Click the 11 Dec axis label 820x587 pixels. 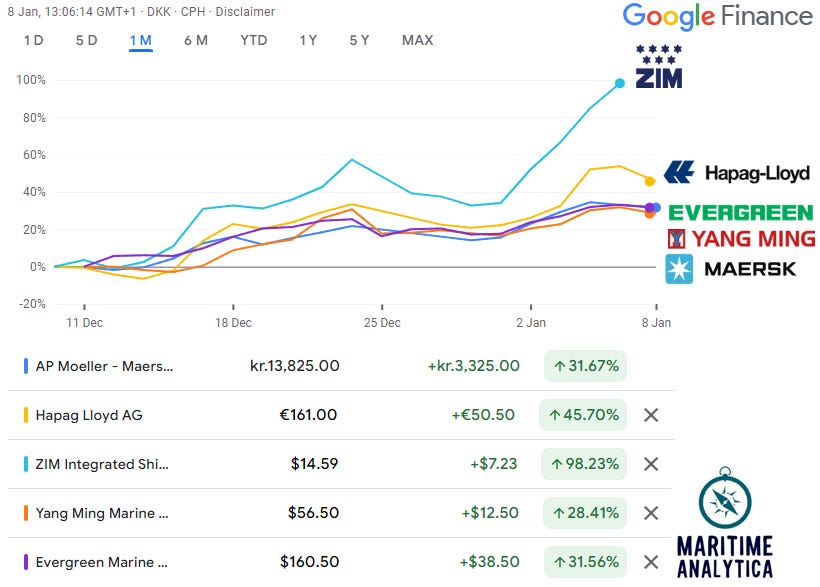pos(85,323)
